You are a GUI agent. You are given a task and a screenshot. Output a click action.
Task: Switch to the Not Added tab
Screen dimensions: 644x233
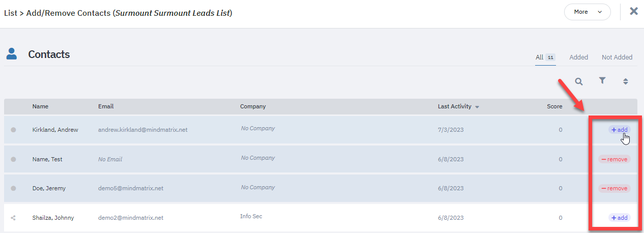click(x=617, y=57)
